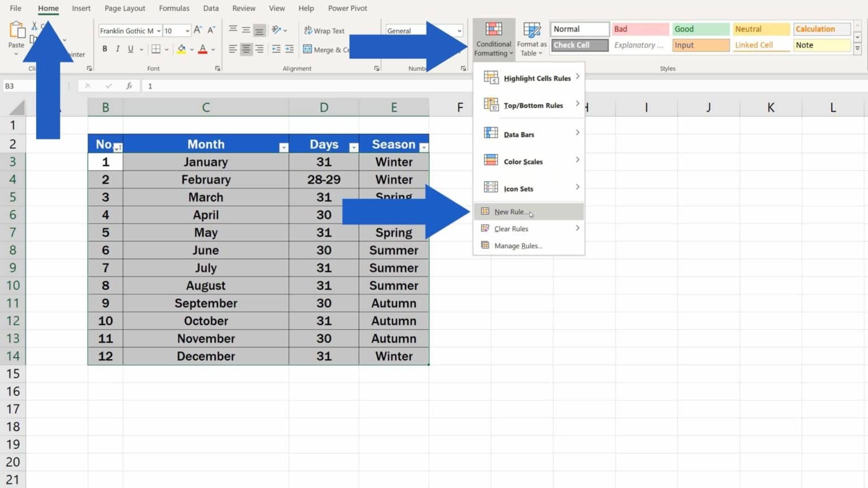Switch to the Formulas ribbon tab

coord(173,8)
